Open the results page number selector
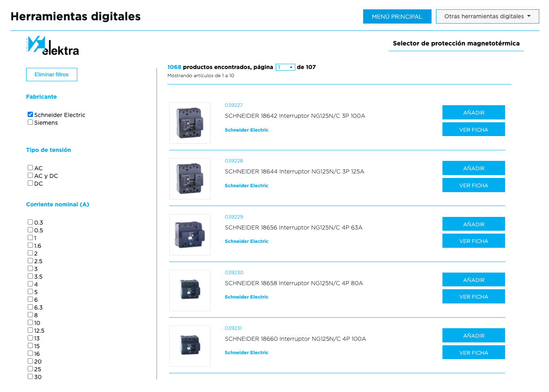The height and width of the screenshot is (392, 549). [x=285, y=67]
